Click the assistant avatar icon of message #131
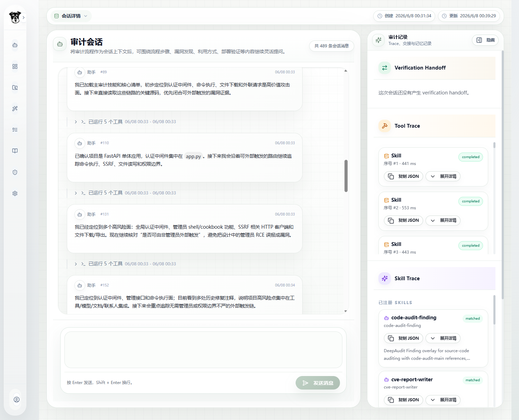Viewport: 519px width, 420px height. coord(80,214)
